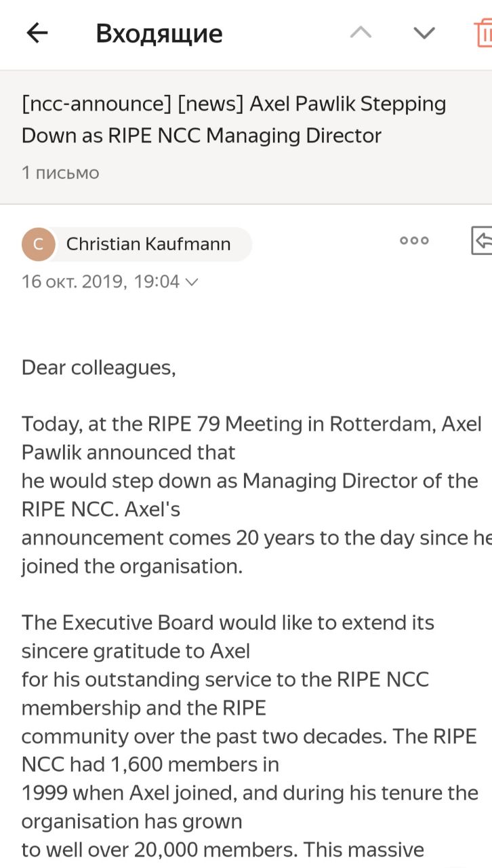
Task: Tap the line "NCC had 1,600 members in"
Action: coord(150,764)
